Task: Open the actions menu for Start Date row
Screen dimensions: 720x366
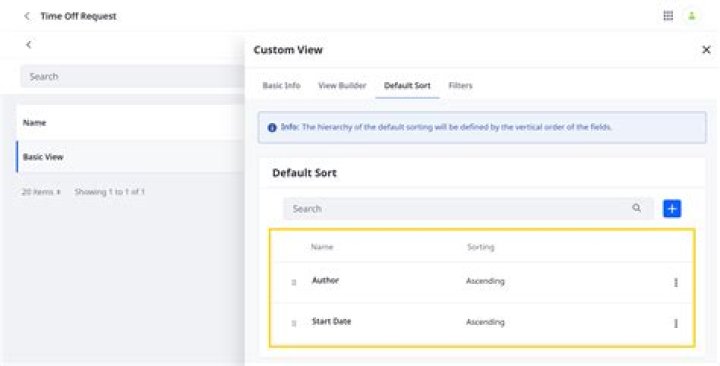Action: (x=675, y=323)
